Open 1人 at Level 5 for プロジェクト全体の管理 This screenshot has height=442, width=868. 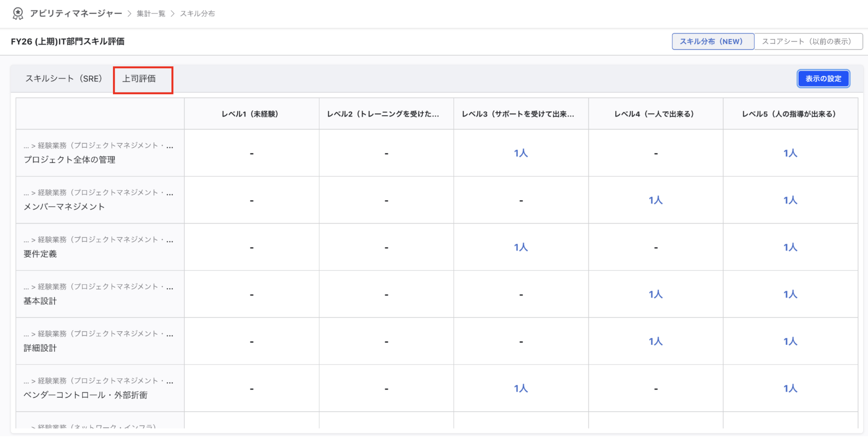point(791,153)
